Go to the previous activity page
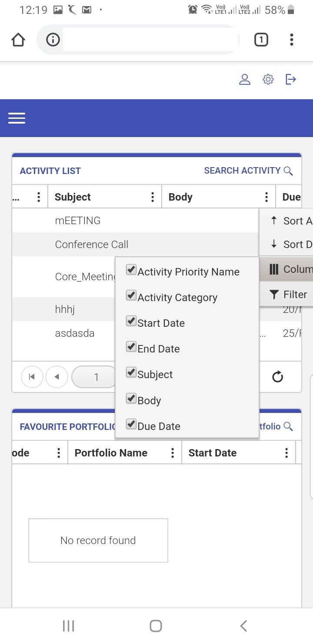This screenshot has height=644, width=313. point(57,377)
